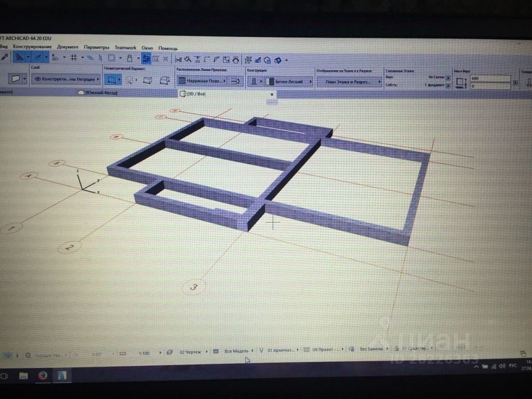
Task: Click the ARCHICAD icon in the taskbar
Action: pyautogui.click(x=62, y=375)
